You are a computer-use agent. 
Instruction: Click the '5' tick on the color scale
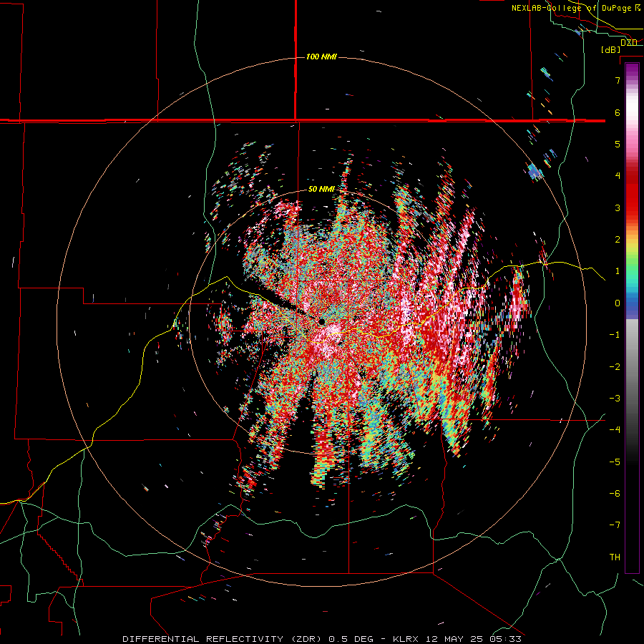pyautogui.click(x=618, y=144)
